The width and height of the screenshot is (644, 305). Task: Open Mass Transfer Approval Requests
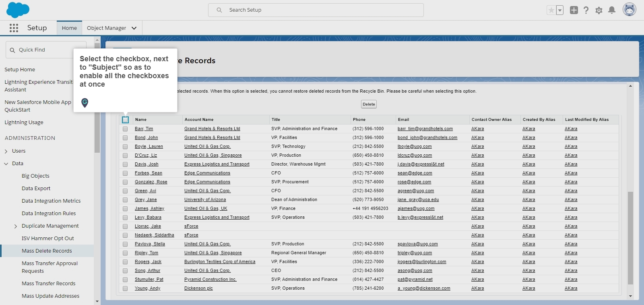point(50,267)
